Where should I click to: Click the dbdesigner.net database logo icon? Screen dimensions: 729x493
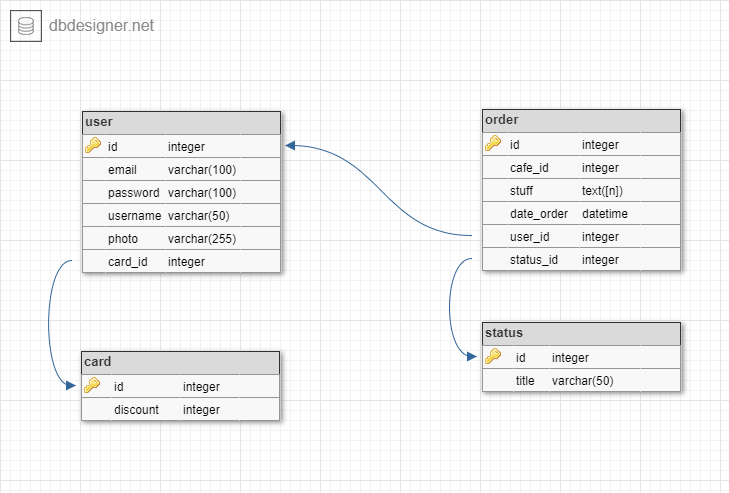tap(26, 26)
